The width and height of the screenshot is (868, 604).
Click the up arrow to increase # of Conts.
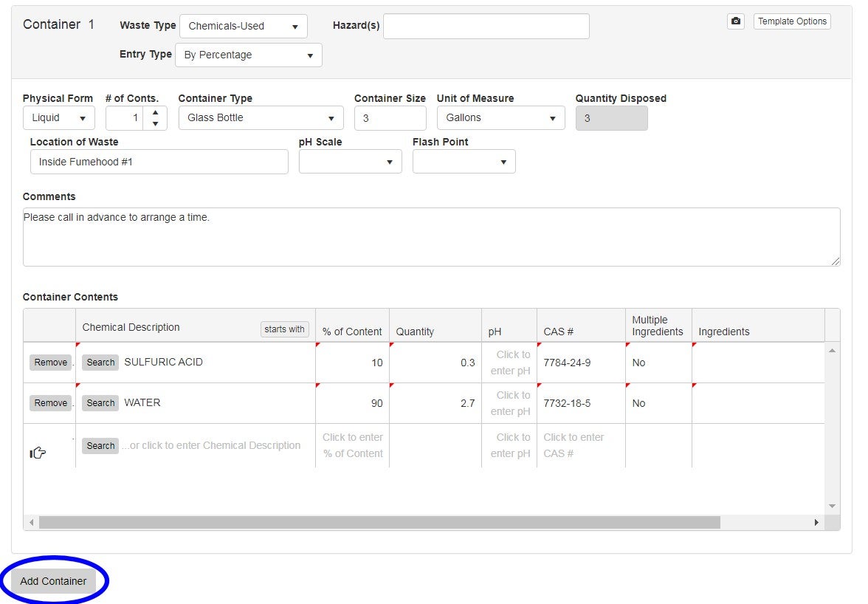coord(155,112)
